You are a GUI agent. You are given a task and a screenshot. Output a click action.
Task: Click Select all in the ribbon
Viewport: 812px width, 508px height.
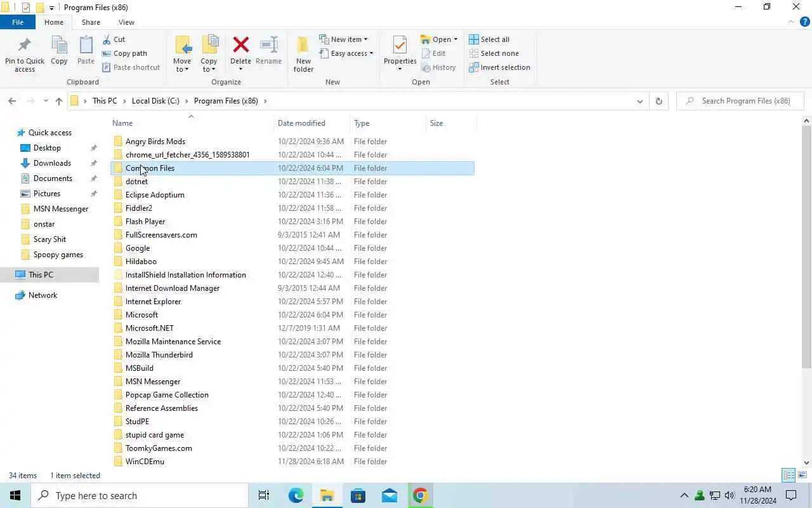pyautogui.click(x=489, y=39)
